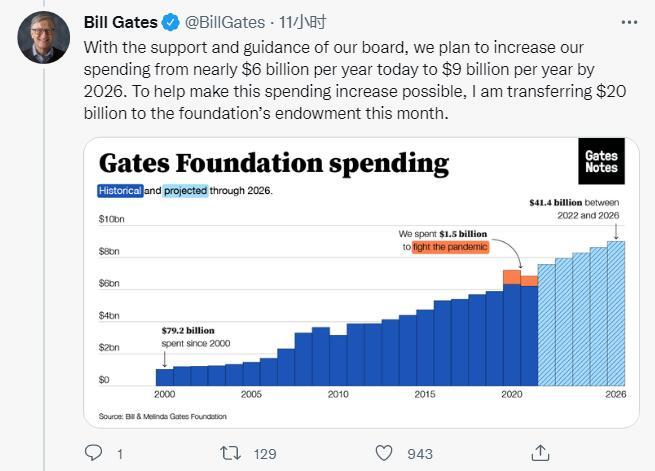Screen dimensions: 655x471
Task: Click the like count 943
Action: (420, 453)
